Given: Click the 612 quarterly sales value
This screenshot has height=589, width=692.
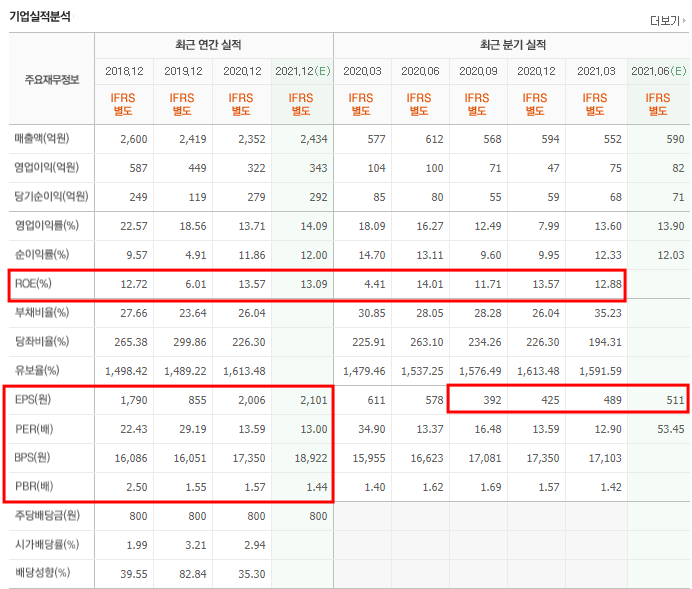Looking at the screenshot, I should pos(434,139).
